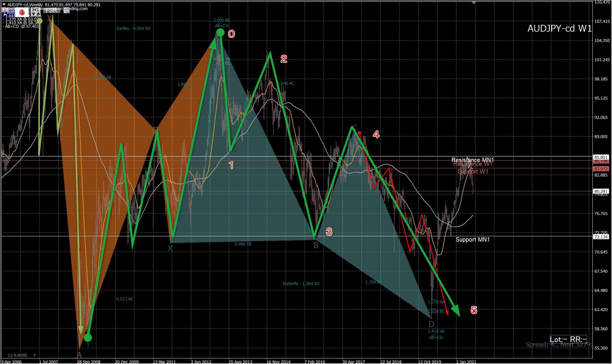Click the 80.281 current price tag
The height and width of the screenshot is (364, 612).
pyautogui.click(x=601, y=191)
